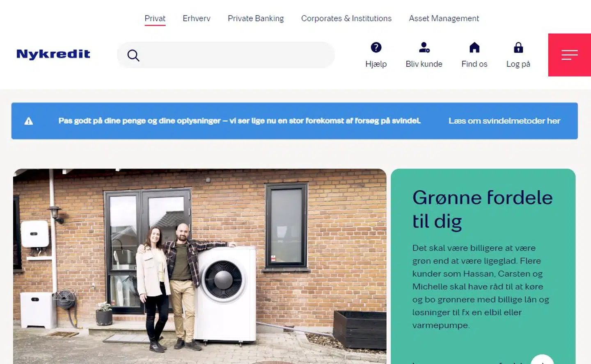Screen dimensions: 591x364
Task: Click the 'Grønne fordele til dig' heading
Action: [483, 209]
